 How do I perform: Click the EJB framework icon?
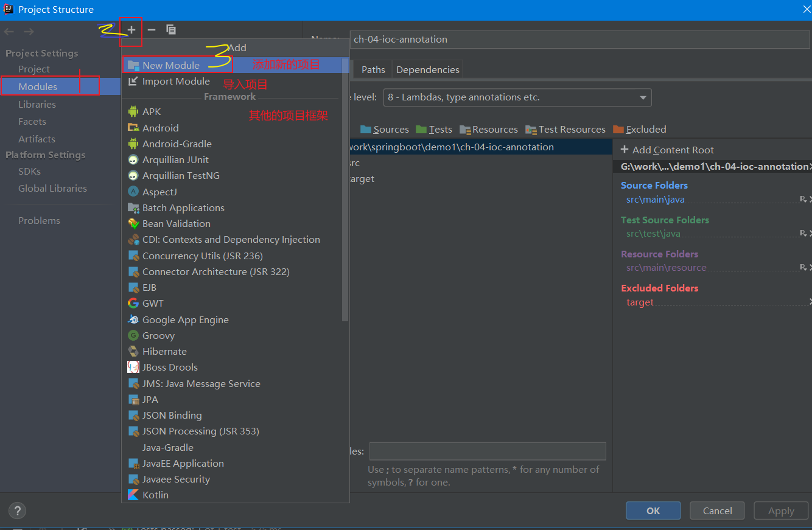(133, 287)
